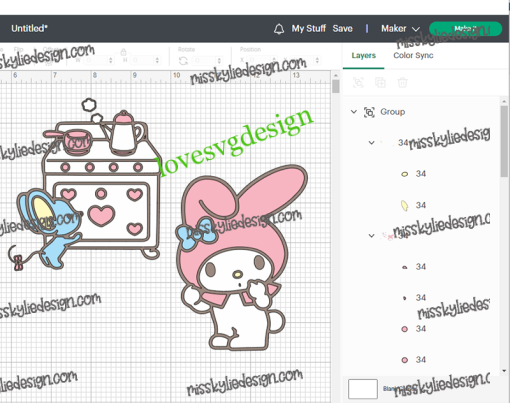Viewport: 510px width, 403px height.
Task: Click the layers panel scroll-up arrow
Action: click(504, 102)
